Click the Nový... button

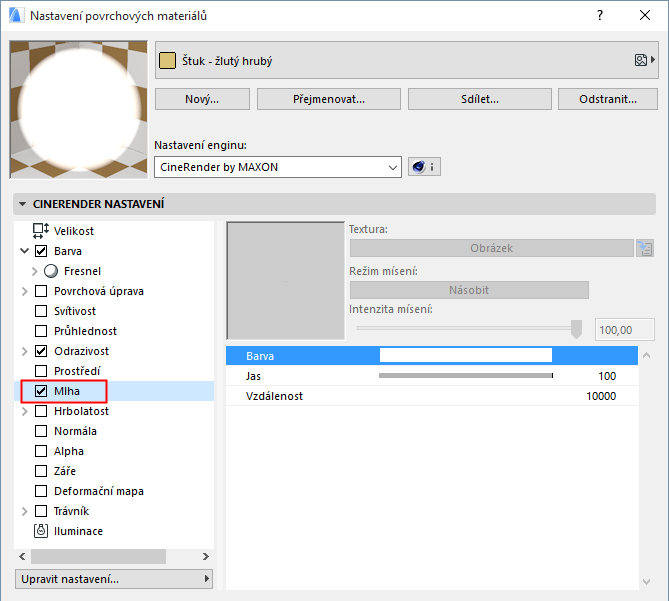tap(202, 99)
